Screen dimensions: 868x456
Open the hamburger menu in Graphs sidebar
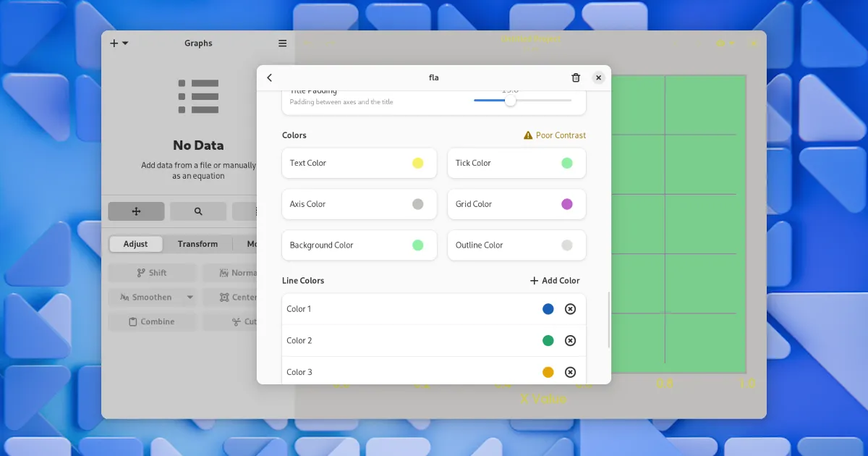pyautogui.click(x=282, y=43)
